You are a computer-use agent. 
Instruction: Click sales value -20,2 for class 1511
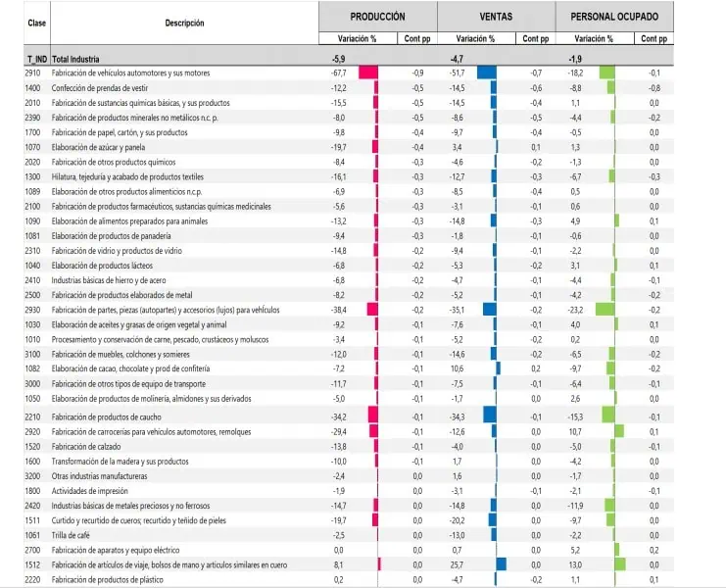(457, 520)
